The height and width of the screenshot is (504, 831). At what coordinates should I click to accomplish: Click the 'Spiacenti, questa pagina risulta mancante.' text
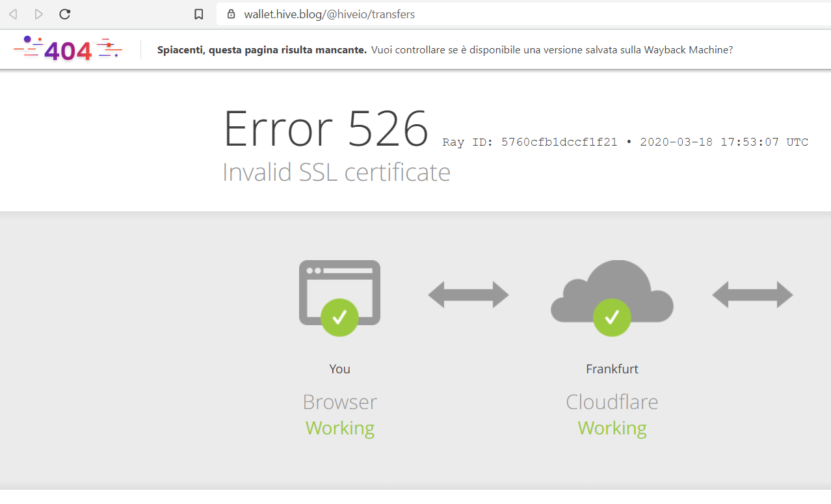point(262,49)
